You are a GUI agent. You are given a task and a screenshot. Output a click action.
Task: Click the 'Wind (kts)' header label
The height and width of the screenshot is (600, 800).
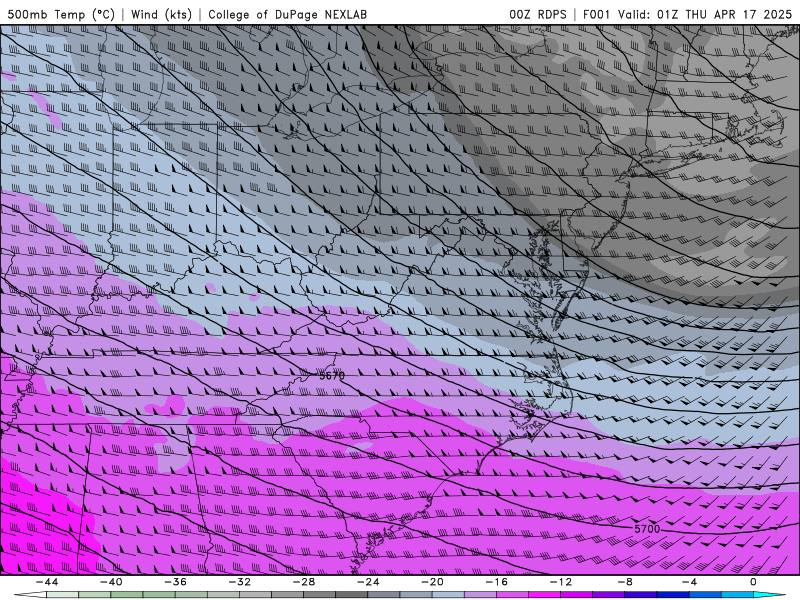(x=161, y=14)
